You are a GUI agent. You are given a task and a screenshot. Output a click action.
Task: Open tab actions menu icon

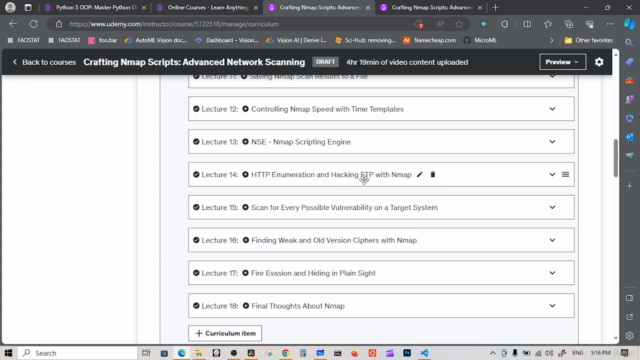(x=28, y=7)
